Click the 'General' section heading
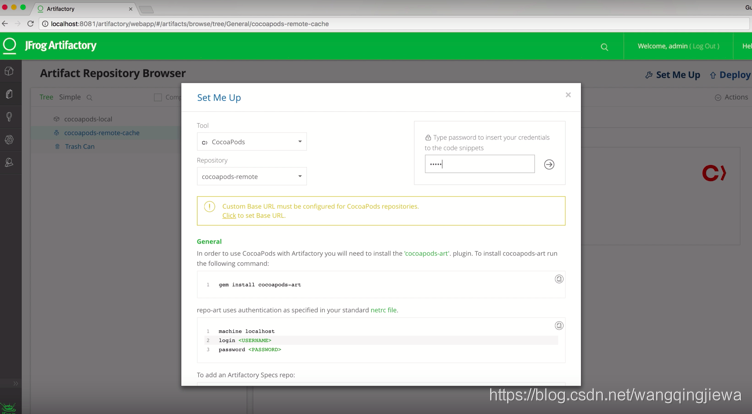Viewport: 752px width, 414px height. tap(209, 241)
